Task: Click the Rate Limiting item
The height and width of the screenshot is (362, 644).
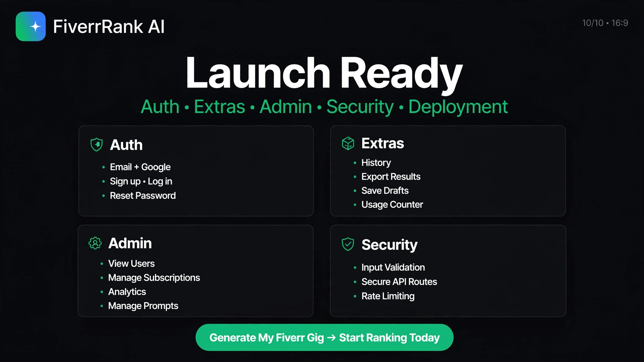Action: pos(388,296)
